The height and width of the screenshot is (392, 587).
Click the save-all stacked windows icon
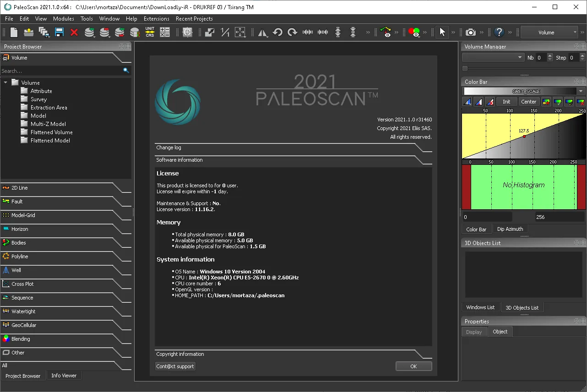[x=44, y=32]
